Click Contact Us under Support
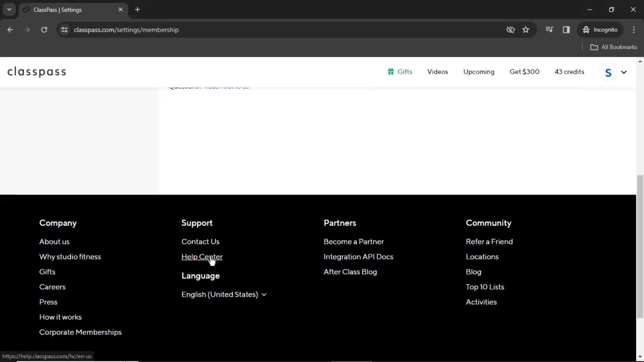644x362 pixels. click(200, 242)
